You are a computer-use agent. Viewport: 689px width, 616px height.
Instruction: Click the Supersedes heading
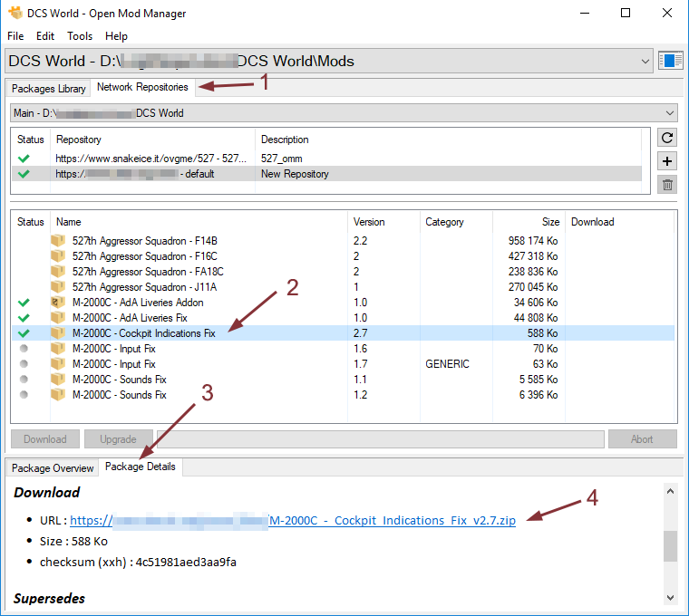(x=49, y=599)
